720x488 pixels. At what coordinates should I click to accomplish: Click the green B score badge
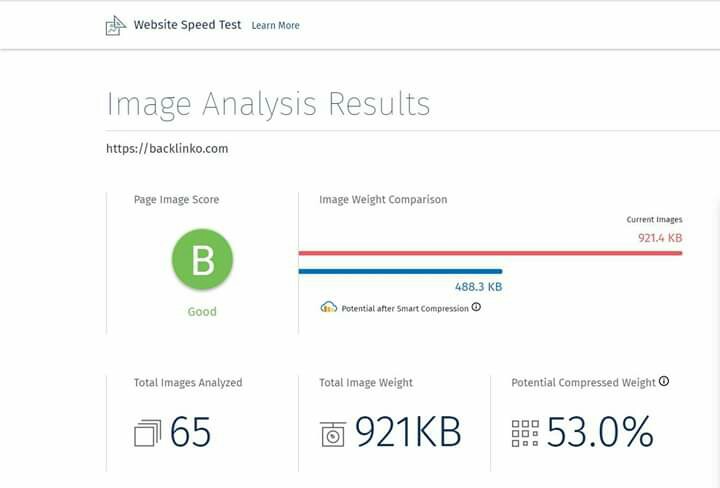point(202,259)
